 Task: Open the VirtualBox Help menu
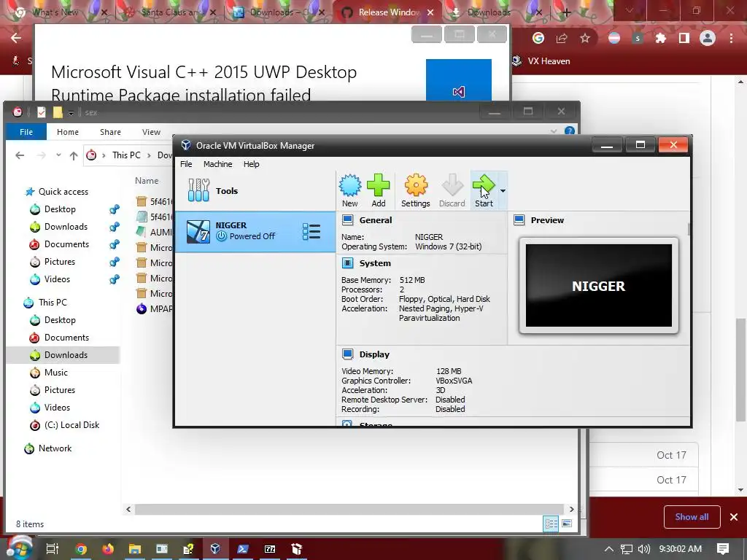coord(252,164)
